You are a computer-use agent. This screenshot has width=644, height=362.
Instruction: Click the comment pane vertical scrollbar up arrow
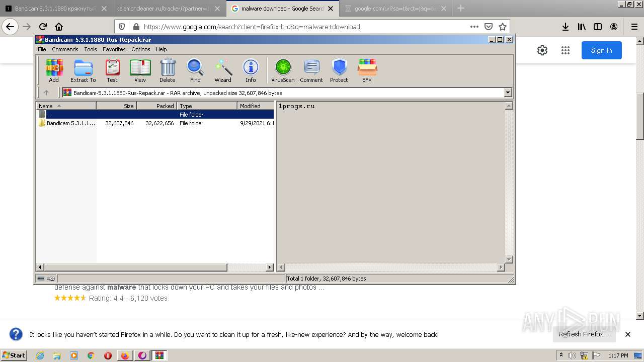[509, 106]
